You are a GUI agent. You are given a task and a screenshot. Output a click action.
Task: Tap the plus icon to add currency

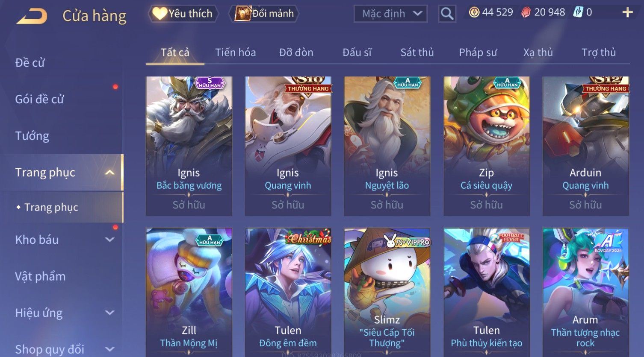(x=627, y=12)
